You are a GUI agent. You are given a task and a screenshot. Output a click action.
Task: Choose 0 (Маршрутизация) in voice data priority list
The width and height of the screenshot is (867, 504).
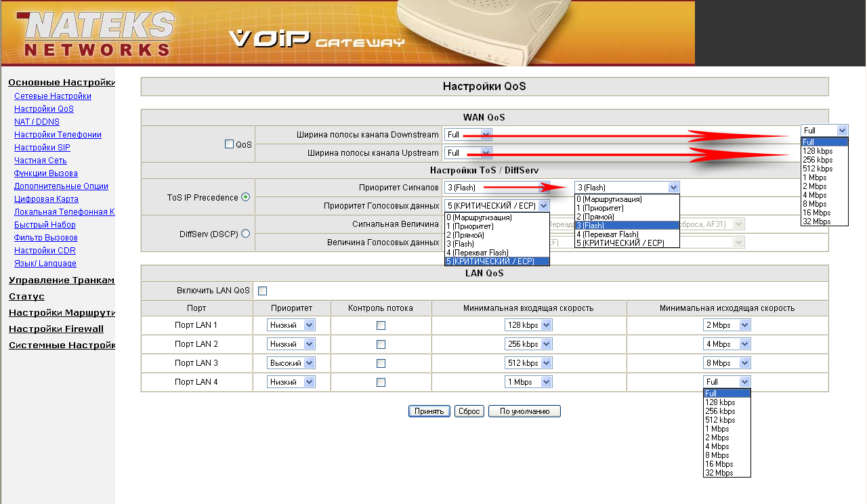click(x=497, y=217)
